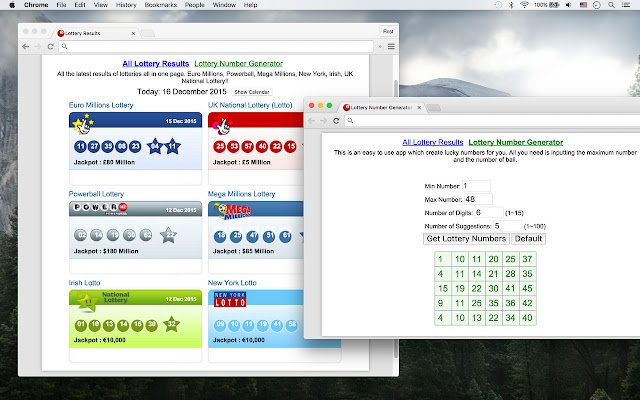This screenshot has height=400, width=640.
Task: Reload the Lottery Number Generator page
Action: click(x=336, y=121)
